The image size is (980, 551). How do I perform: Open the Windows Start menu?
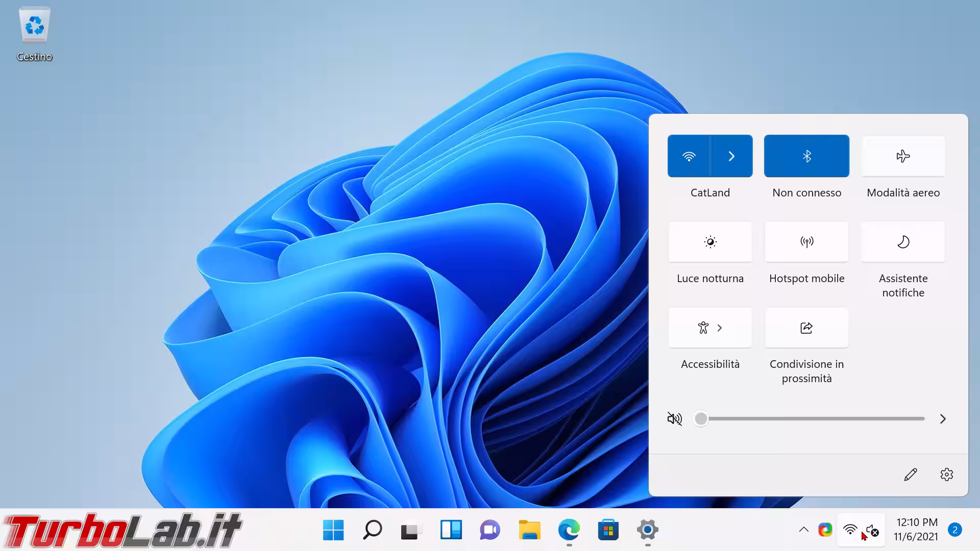(x=333, y=530)
